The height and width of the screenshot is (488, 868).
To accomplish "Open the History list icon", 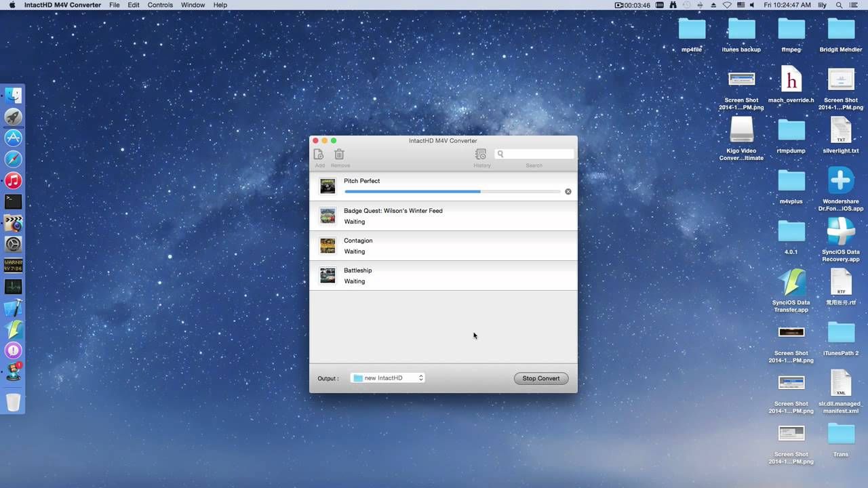I will (x=481, y=155).
